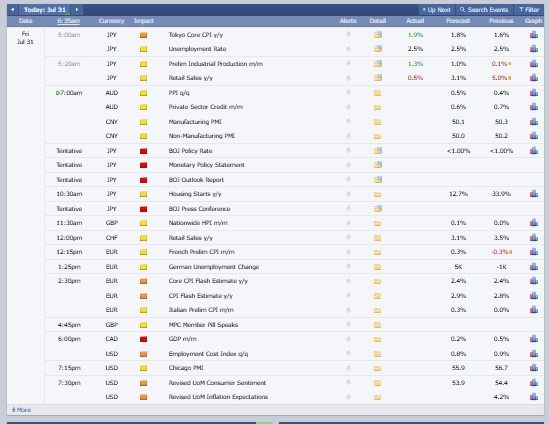
Task: Open Search Events
Action: click(x=484, y=10)
